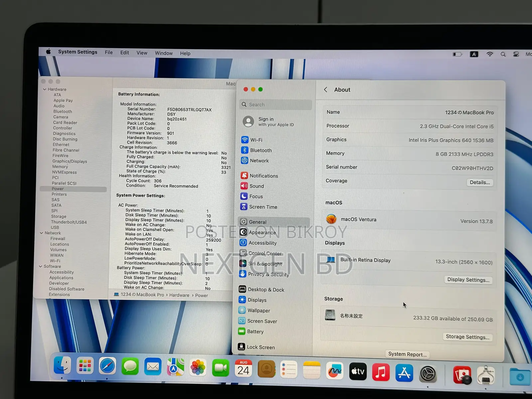The width and height of the screenshot is (532, 399).
Task: Open the System Settings app menu
Action: click(x=78, y=52)
